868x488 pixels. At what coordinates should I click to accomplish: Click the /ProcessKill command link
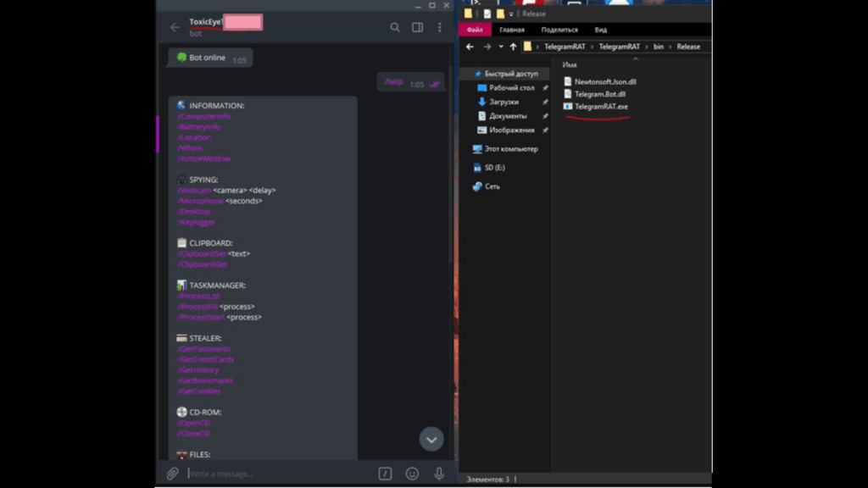198,307
